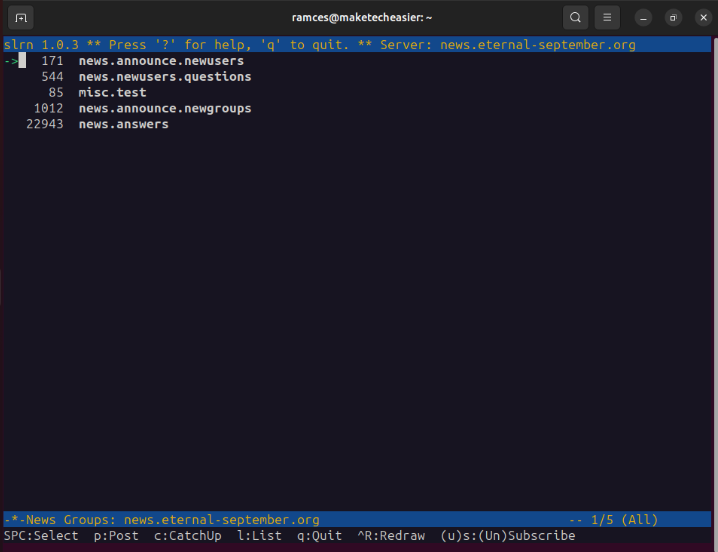Select the news.announce.newusers group
The height and width of the screenshot is (552, 718).
pyautogui.click(x=161, y=60)
